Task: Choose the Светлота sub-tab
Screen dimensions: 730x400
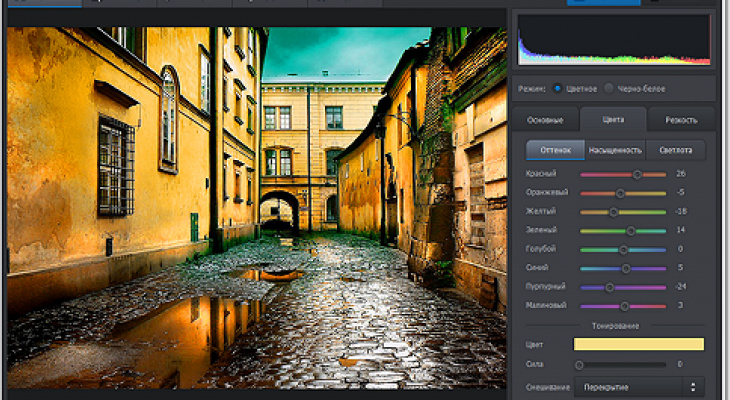Action: (x=675, y=151)
